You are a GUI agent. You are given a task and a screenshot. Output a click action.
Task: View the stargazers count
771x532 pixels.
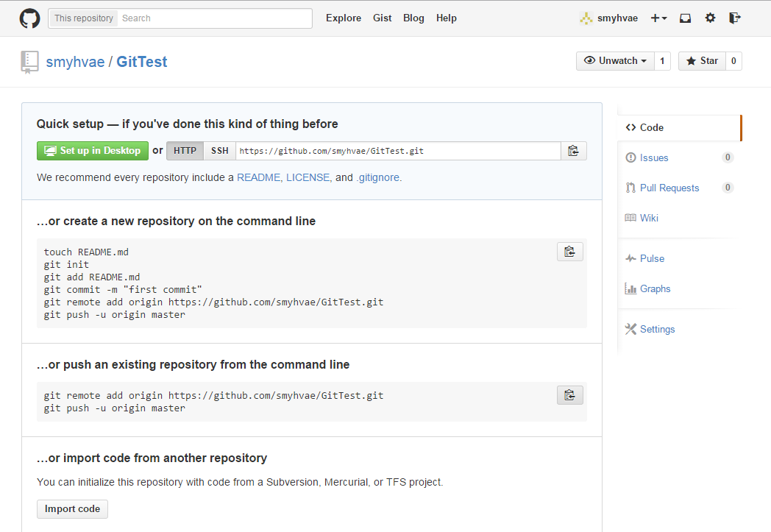click(733, 61)
